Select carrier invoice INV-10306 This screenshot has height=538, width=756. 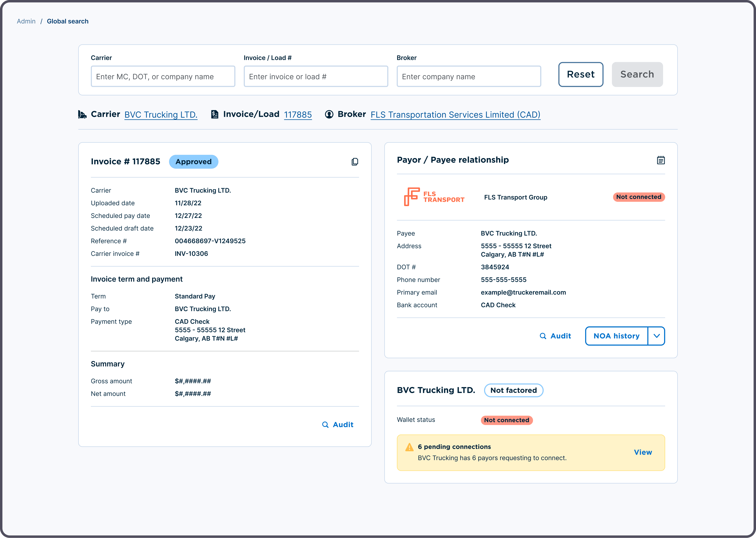pyautogui.click(x=191, y=254)
